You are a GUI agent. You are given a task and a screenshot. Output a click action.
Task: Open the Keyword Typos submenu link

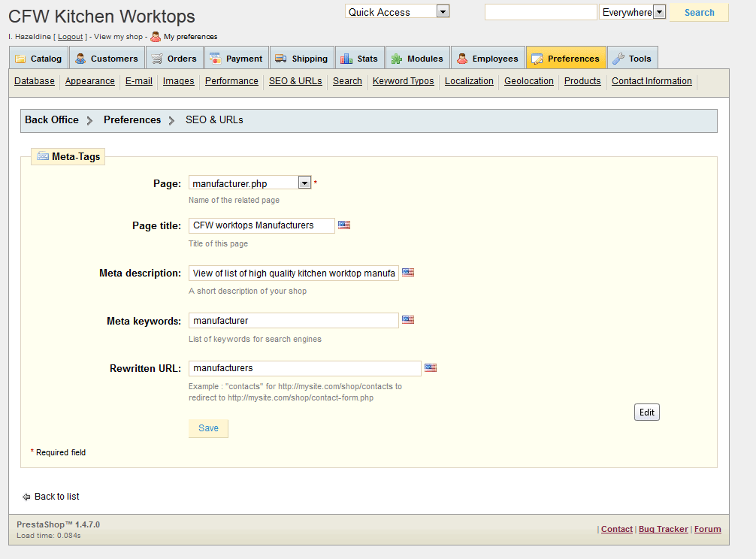coord(403,81)
